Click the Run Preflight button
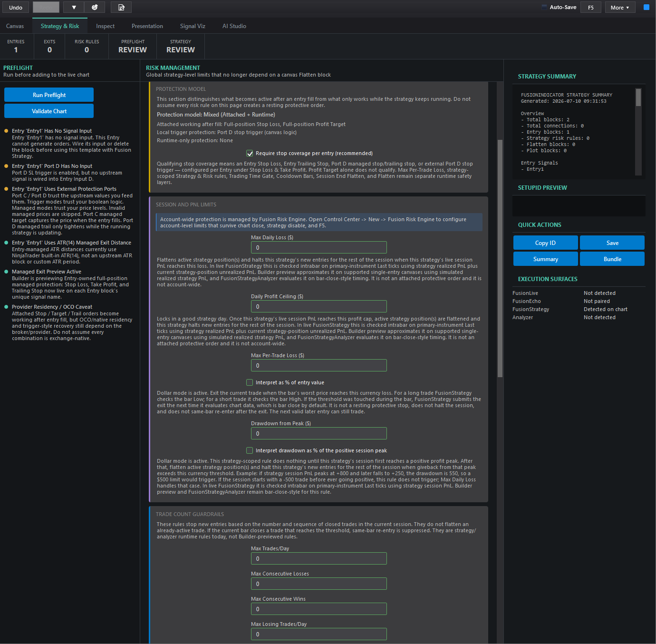Screen dimensions: 656x644 tap(49, 95)
